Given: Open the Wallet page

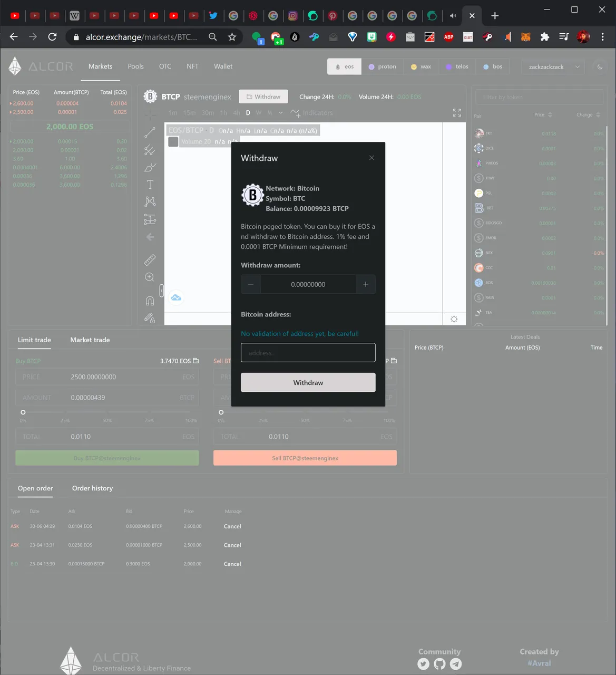Looking at the screenshot, I should point(223,66).
